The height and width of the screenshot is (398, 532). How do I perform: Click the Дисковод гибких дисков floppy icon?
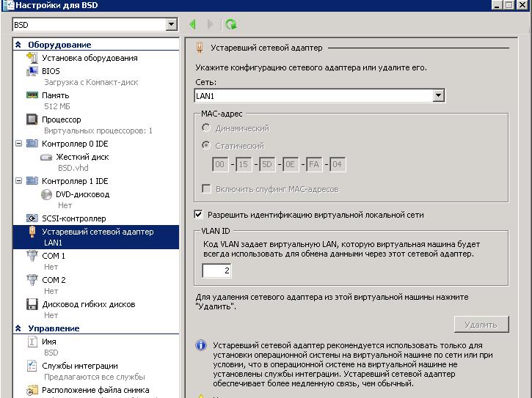point(32,304)
